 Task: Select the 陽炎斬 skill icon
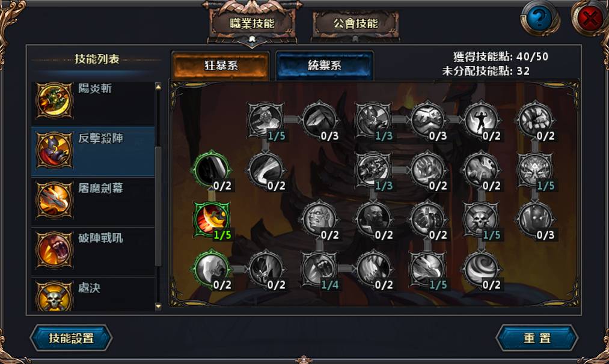pos(54,100)
